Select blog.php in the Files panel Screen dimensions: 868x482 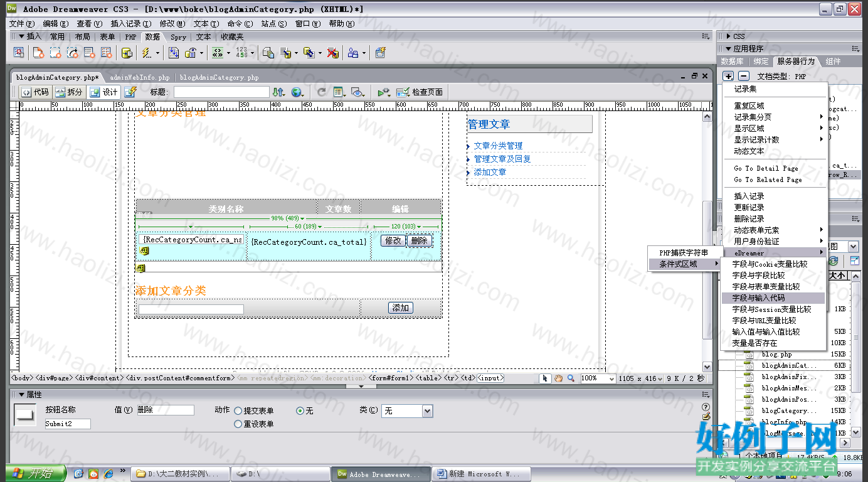point(776,355)
